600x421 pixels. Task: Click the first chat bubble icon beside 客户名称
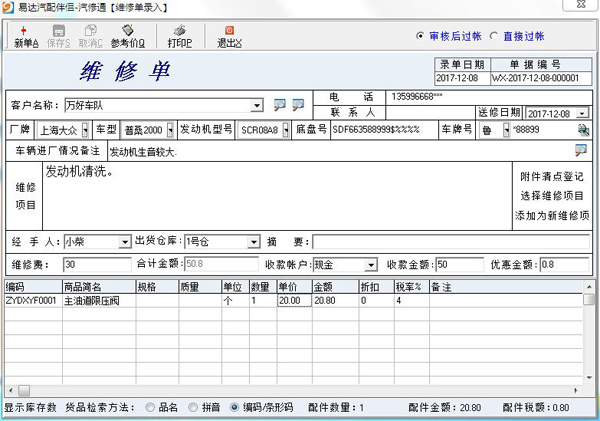point(279,105)
